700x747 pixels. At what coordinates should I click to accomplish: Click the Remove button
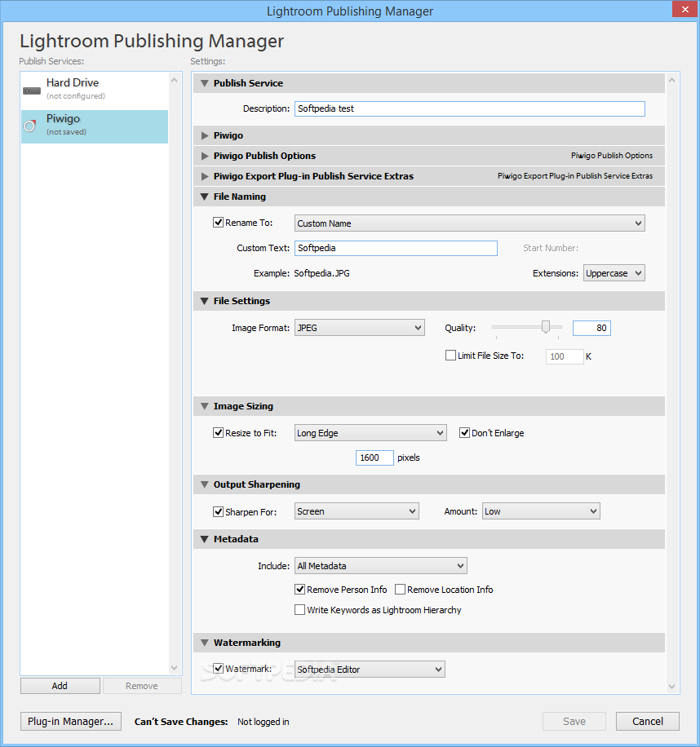142,686
